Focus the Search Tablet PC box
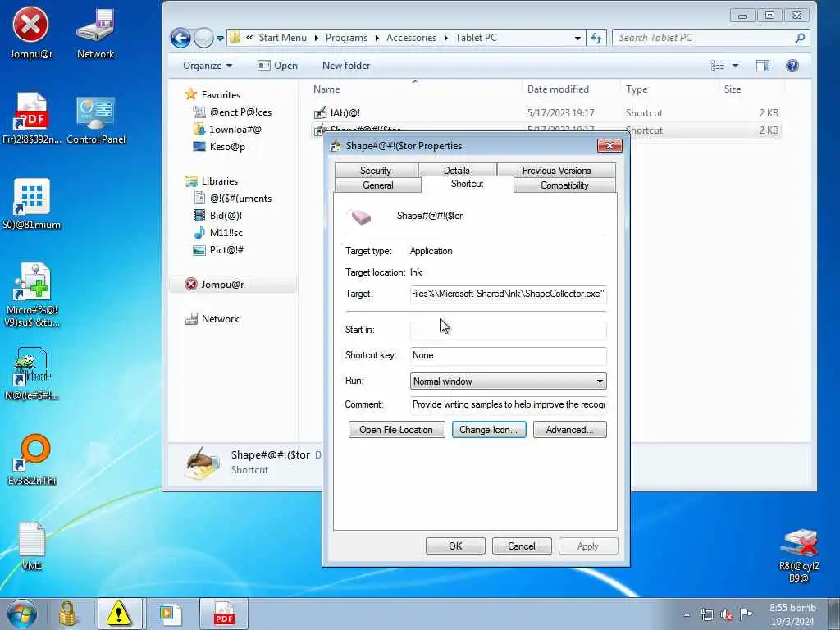 [710, 38]
